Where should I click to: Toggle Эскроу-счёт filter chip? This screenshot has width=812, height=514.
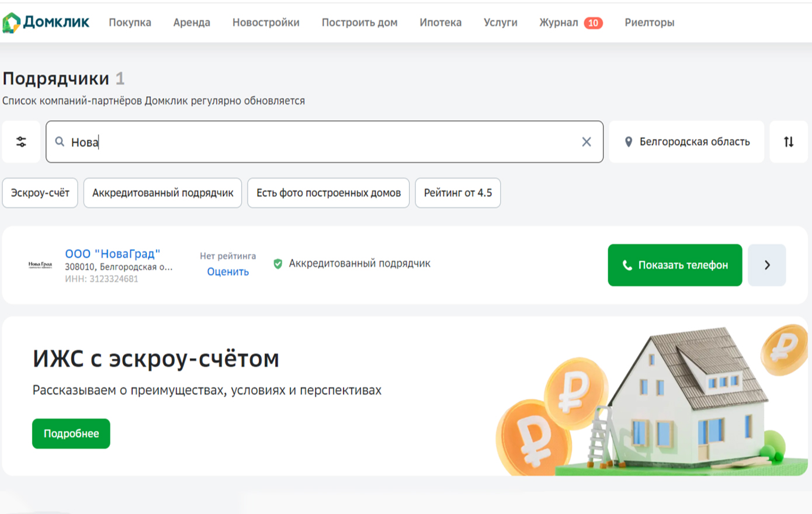click(40, 193)
